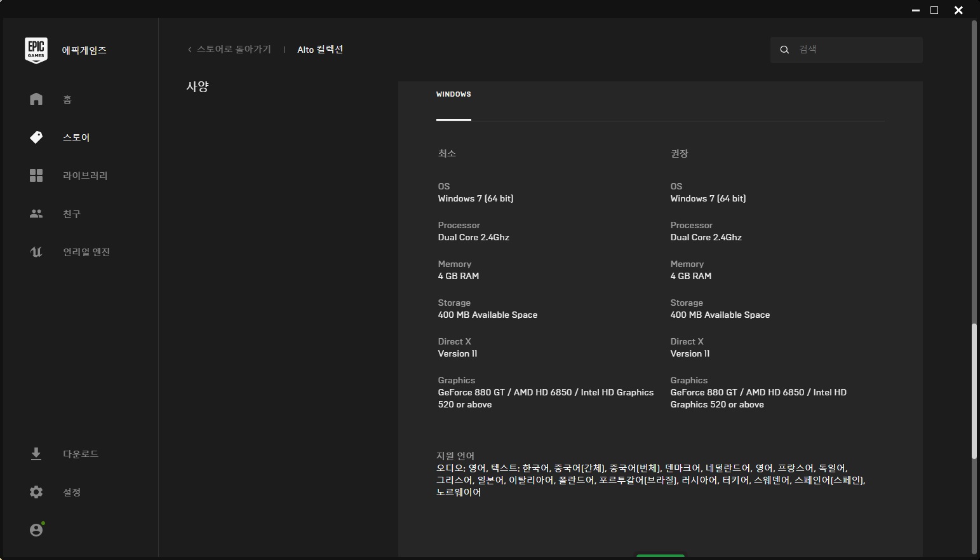
Task: Click minimum Memory 4 GB RAM
Action: [x=459, y=276]
